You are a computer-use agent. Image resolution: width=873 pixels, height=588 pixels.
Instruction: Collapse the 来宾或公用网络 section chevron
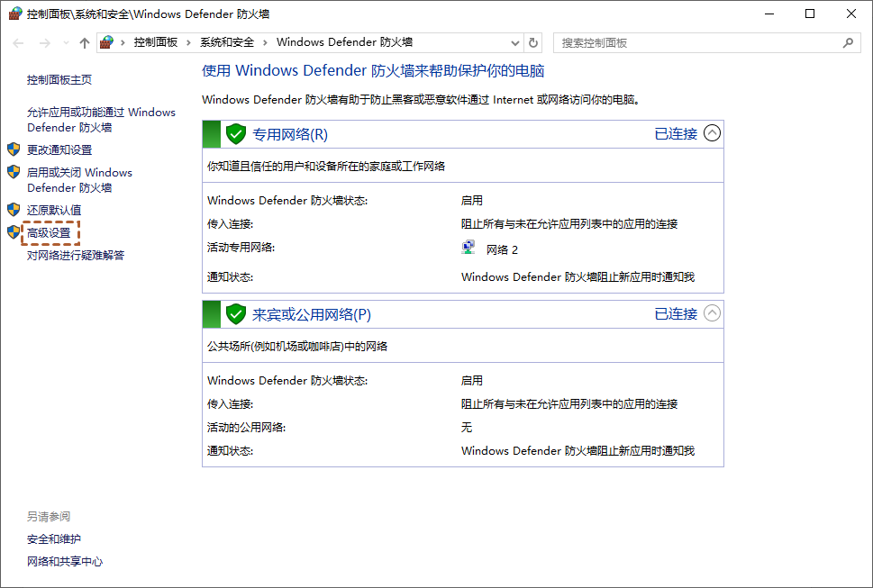(x=712, y=314)
